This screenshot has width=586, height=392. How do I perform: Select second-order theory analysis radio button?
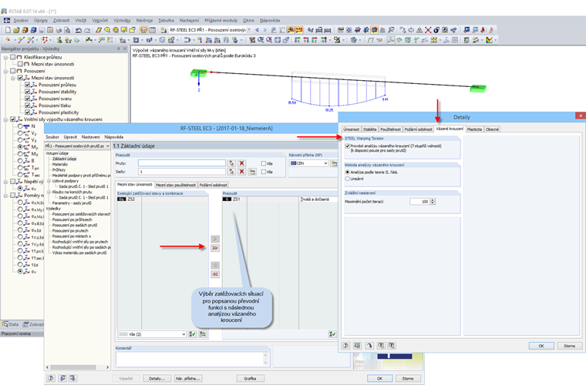tap(348, 172)
